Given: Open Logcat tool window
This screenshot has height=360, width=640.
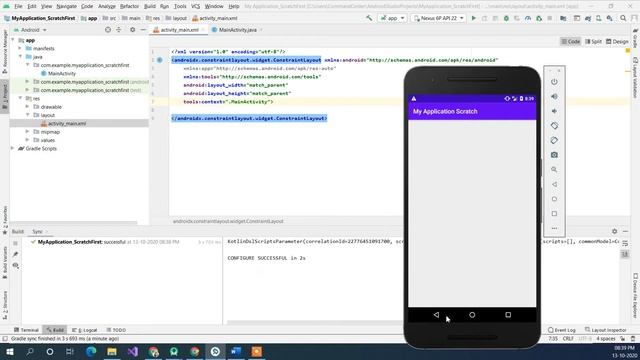Looking at the screenshot, I should (x=85, y=330).
